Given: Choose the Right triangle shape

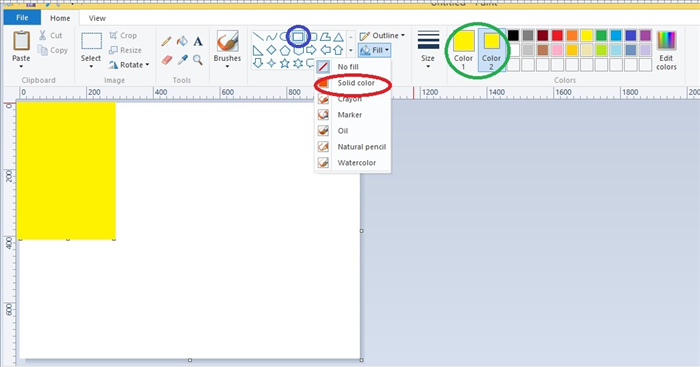Looking at the screenshot, I should tap(258, 50).
